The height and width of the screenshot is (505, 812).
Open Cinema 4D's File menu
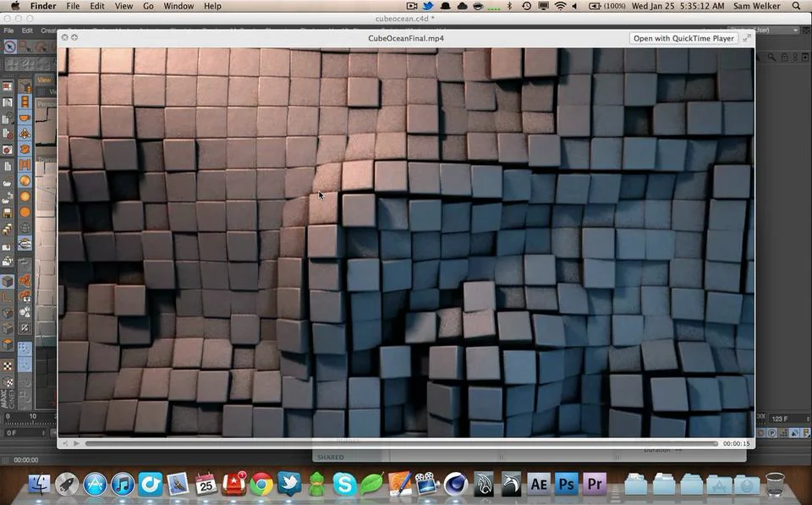[x=8, y=30]
